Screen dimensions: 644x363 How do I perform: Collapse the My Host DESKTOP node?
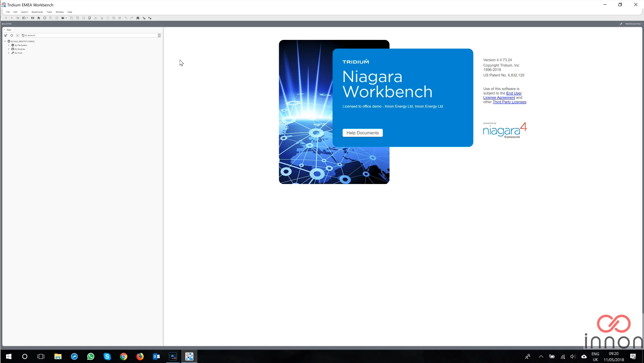point(5,41)
